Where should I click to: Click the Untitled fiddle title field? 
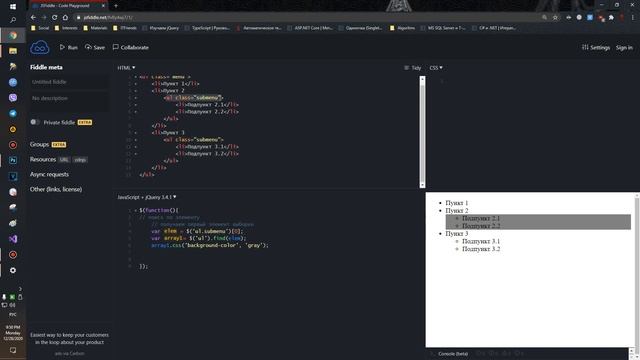pos(69,82)
